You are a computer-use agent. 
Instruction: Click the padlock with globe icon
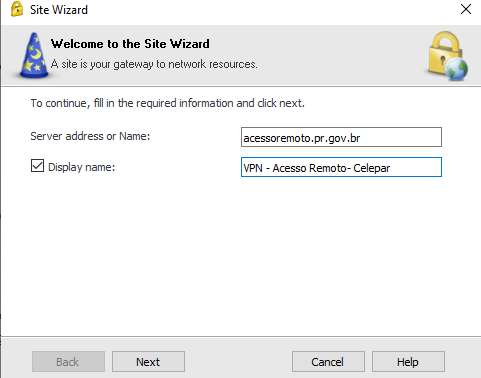(x=448, y=56)
